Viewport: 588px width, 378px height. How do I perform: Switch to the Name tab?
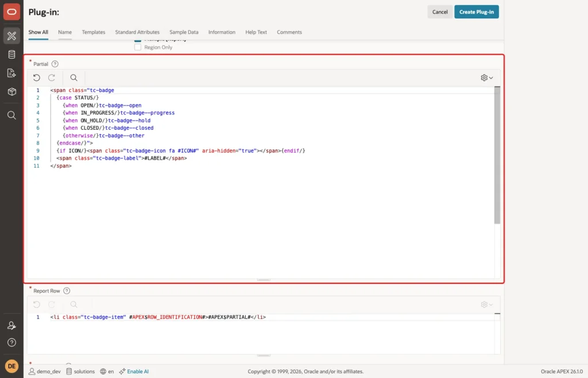pyautogui.click(x=65, y=32)
